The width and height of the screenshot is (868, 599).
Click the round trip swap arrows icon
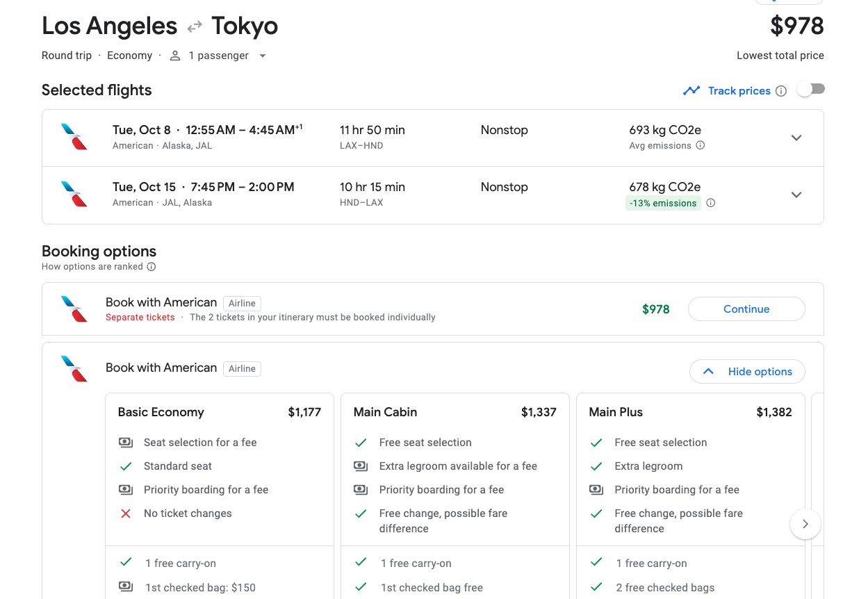tap(195, 26)
